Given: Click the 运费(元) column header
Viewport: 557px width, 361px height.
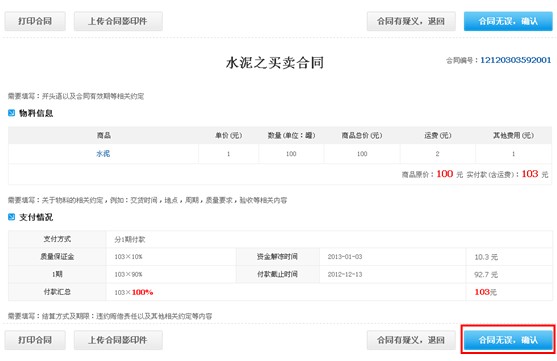Looking at the screenshot, I should 438,135.
